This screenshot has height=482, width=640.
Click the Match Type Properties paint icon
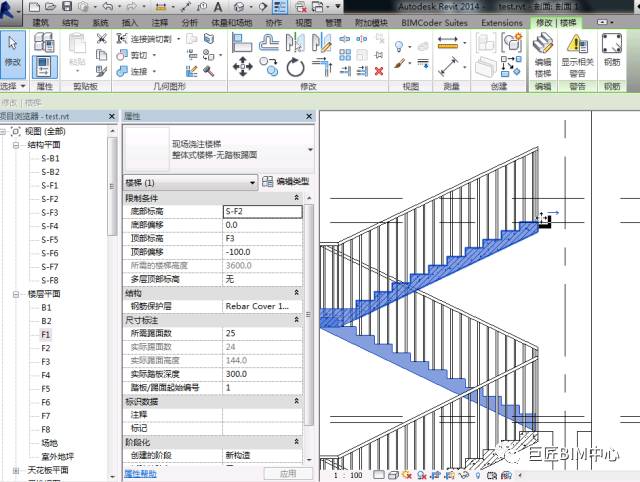(x=101, y=71)
